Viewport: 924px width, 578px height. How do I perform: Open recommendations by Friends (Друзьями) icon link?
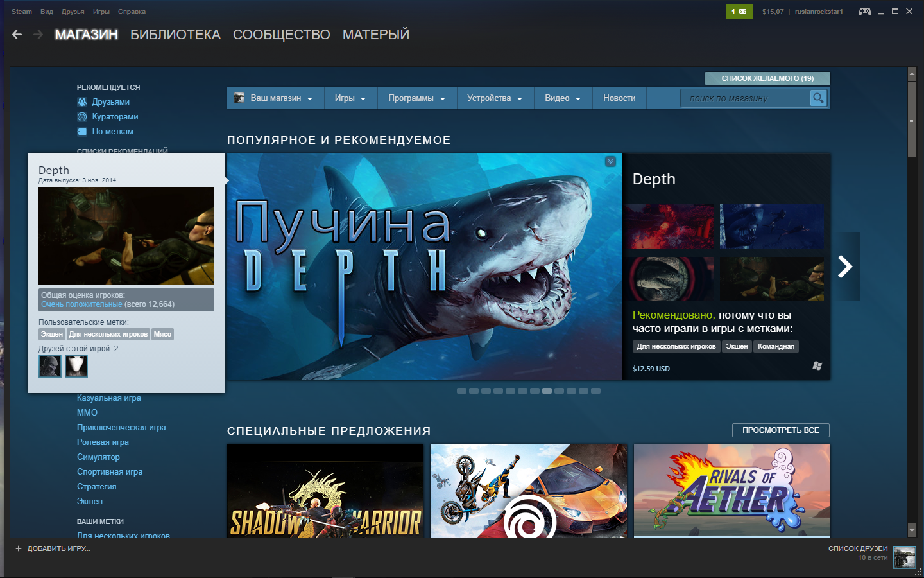pos(82,102)
